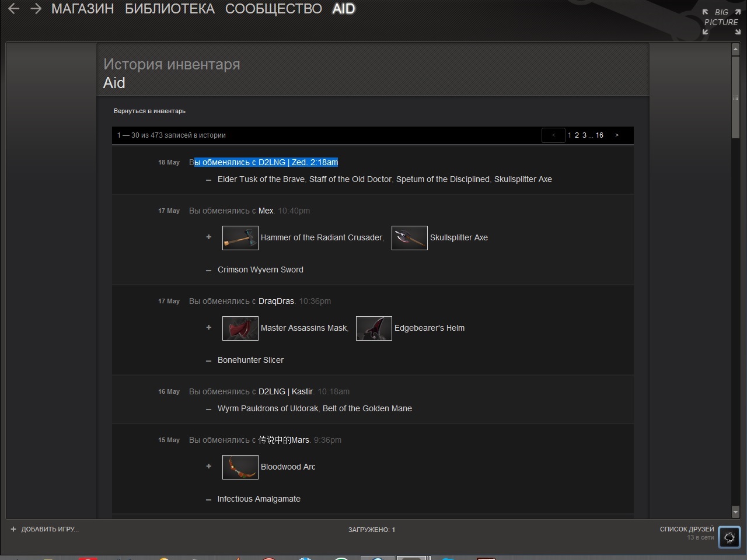The height and width of the screenshot is (560, 747).
Task: Select Edgebearer's Helm name
Action: [430, 328]
